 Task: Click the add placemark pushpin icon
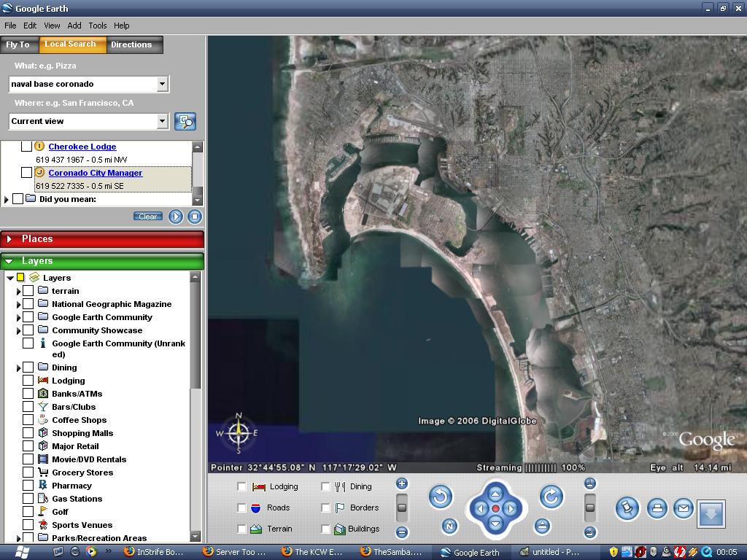click(x=627, y=508)
